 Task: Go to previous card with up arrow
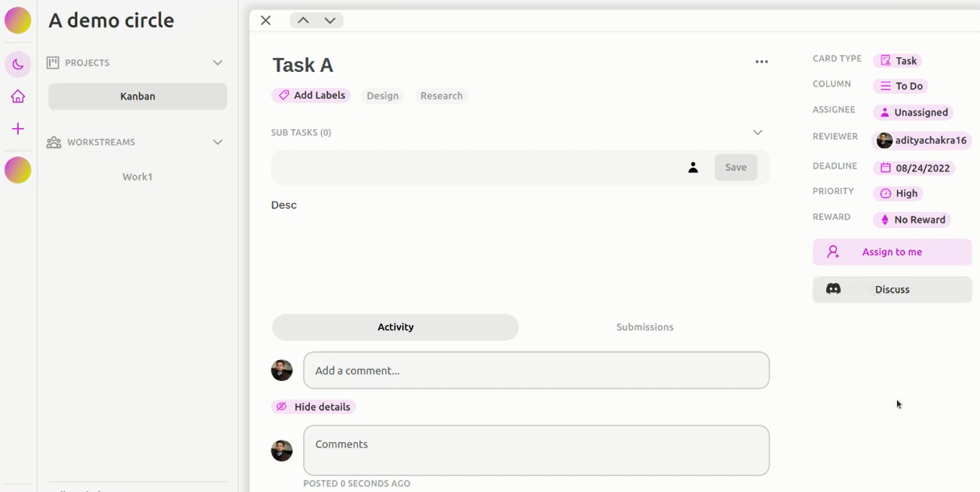tap(303, 20)
